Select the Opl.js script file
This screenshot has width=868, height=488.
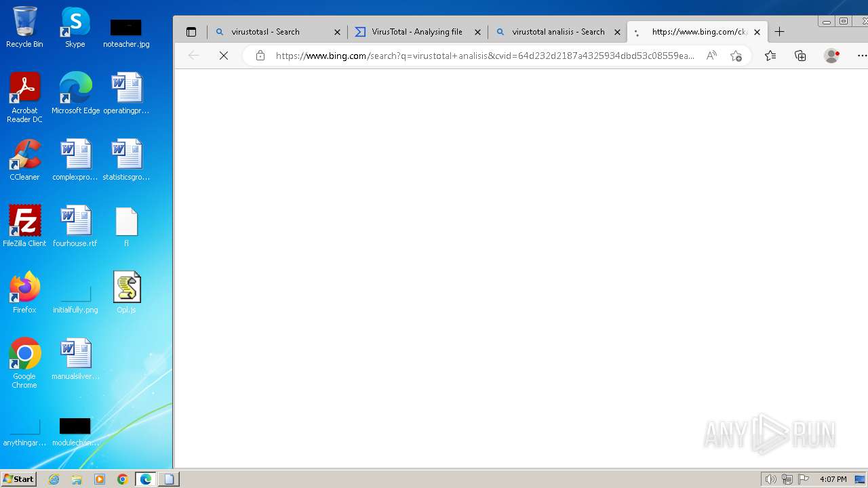126,293
